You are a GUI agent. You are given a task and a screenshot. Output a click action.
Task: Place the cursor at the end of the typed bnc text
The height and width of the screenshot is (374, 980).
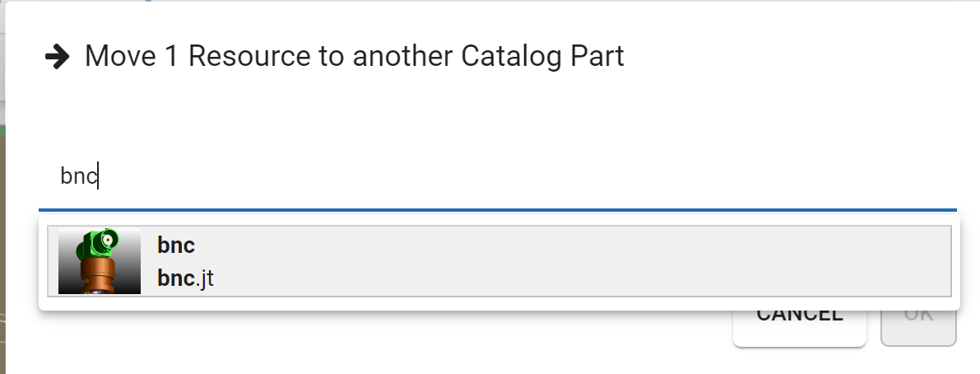[x=98, y=176]
